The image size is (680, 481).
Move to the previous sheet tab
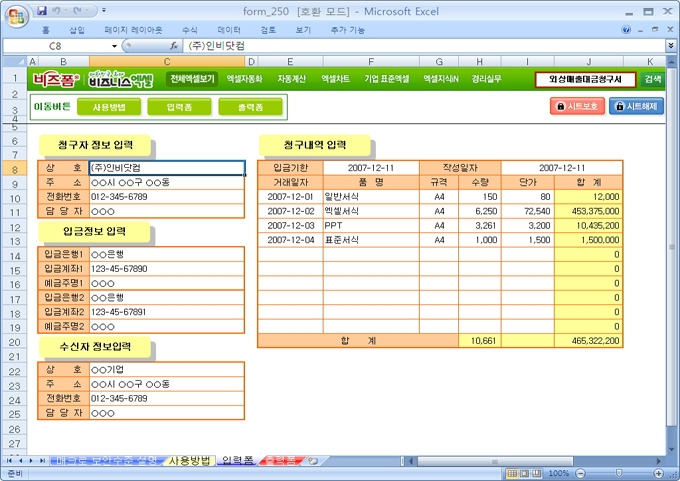pyautogui.click(x=20, y=460)
